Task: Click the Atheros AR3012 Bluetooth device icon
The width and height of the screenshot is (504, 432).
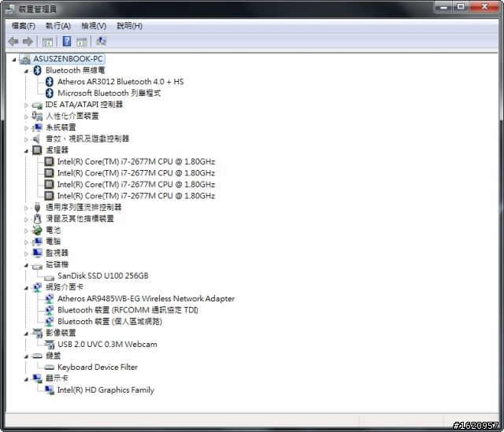Action: [49, 82]
